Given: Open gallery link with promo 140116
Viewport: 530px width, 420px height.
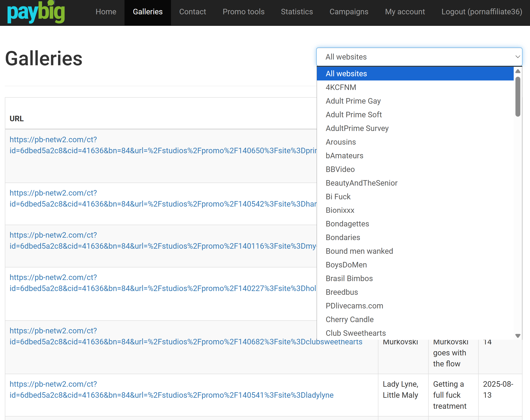Looking at the screenshot, I should pyautogui.click(x=163, y=241).
